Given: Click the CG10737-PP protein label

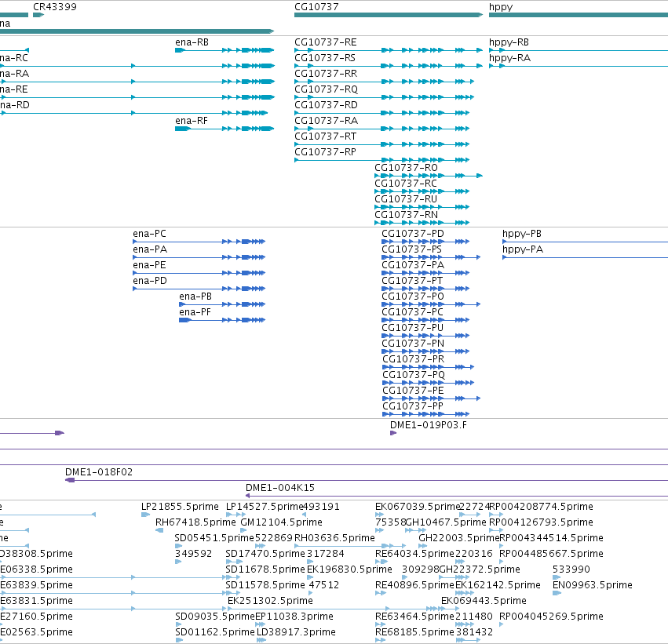Looking at the screenshot, I should pos(413,406).
